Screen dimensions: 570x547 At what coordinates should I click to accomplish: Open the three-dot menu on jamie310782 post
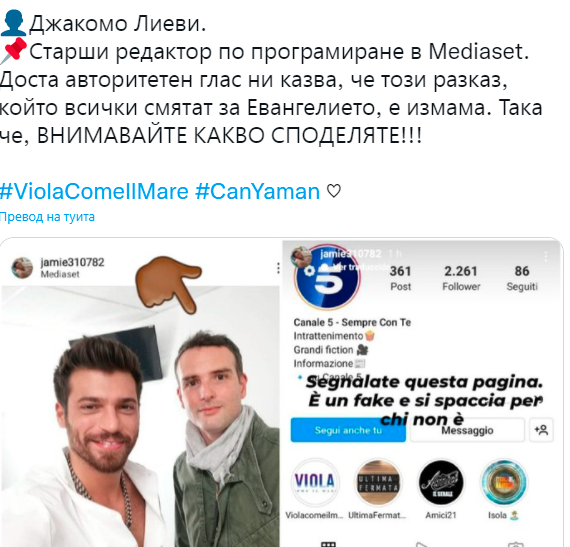(x=278, y=268)
